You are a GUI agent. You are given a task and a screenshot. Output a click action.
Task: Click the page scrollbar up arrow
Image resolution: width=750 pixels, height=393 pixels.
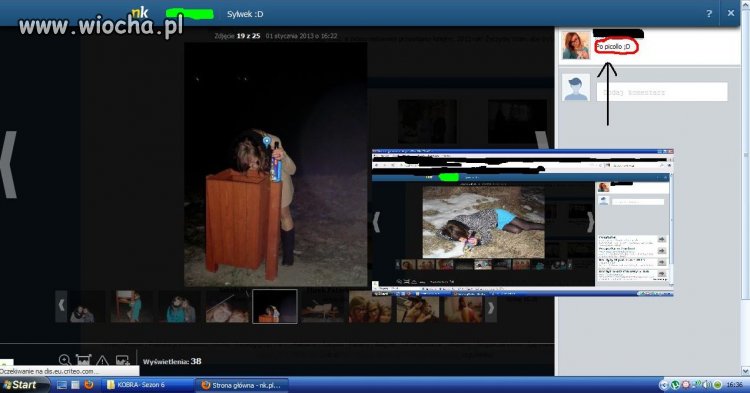746,4
